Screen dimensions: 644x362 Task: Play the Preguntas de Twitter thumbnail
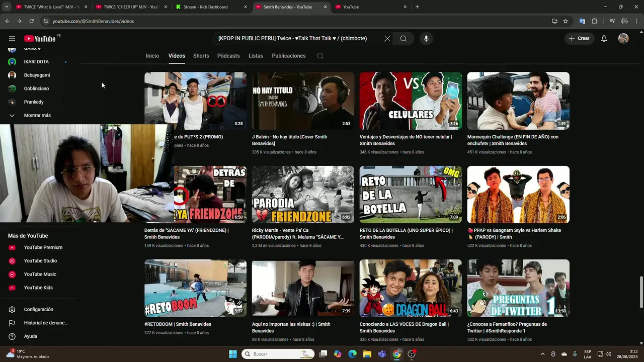tap(518, 288)
